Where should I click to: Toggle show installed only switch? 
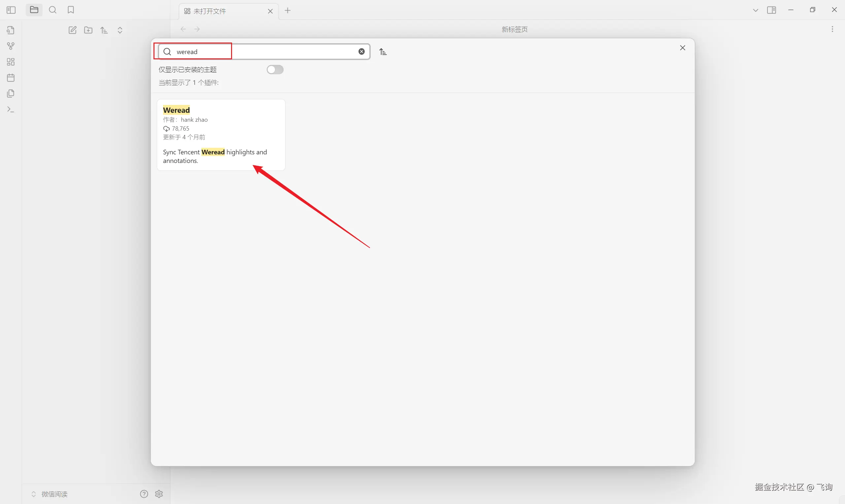[275, 70]
